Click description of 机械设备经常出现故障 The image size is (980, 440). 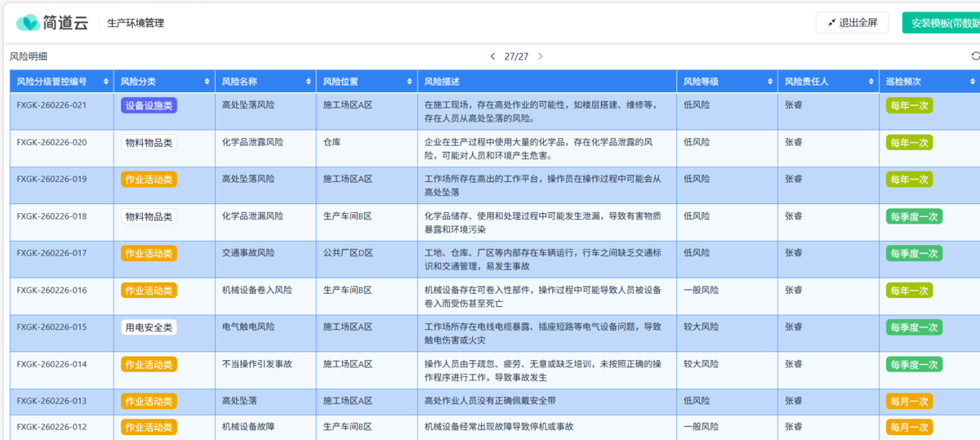pos(499,427)
